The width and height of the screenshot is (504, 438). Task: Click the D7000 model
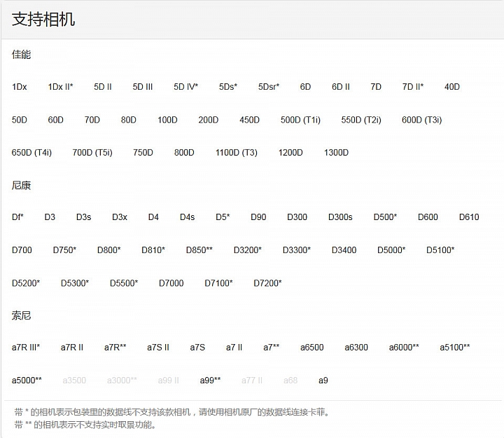tap(171, 283)
